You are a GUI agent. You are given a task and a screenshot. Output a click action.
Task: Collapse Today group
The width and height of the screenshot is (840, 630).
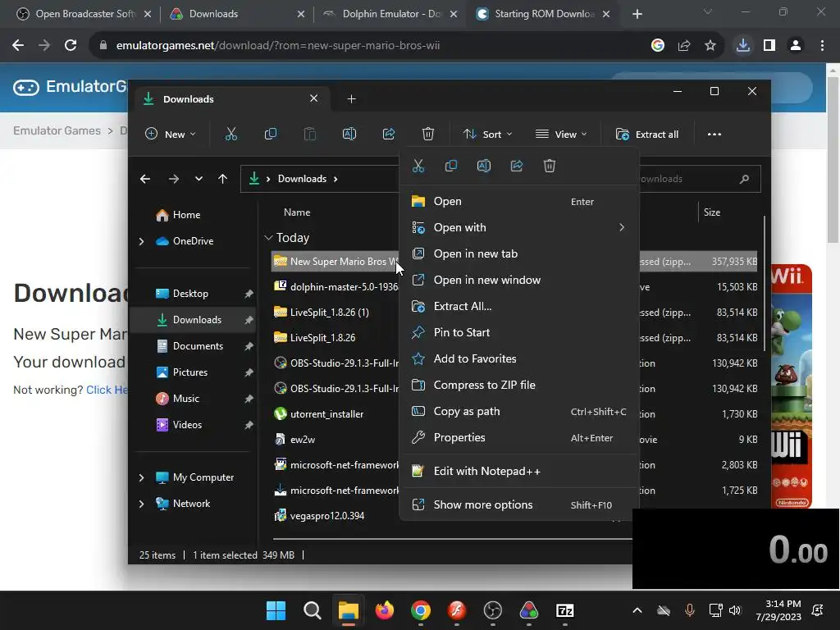[x=268, y=237]
